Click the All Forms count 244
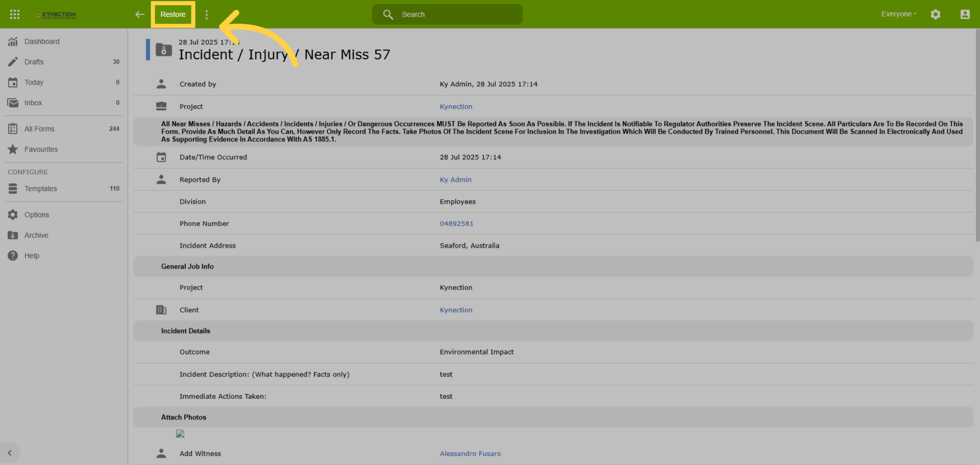The height and width of the screenshot is (465, 980). point(114,129)
